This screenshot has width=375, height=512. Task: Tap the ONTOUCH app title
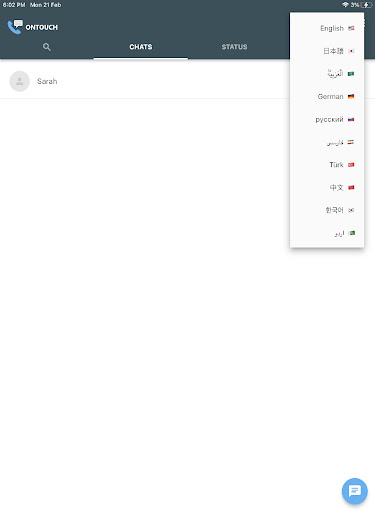(42, 27)
